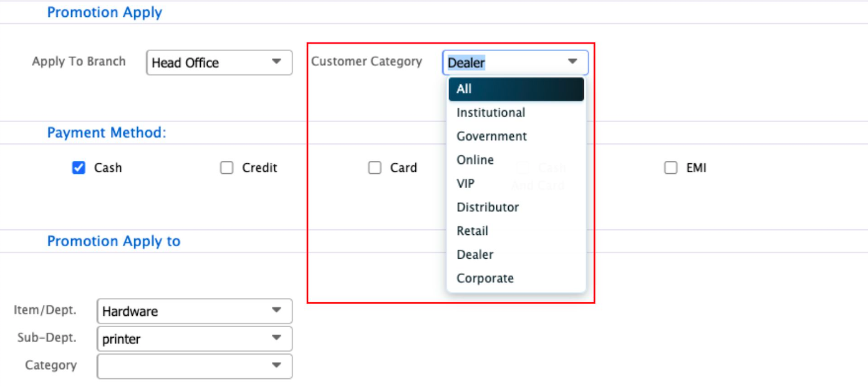Screen dimensions: 868x387
Task: Select Distributor in the dropdown list
Action: (x=488, y=208)
